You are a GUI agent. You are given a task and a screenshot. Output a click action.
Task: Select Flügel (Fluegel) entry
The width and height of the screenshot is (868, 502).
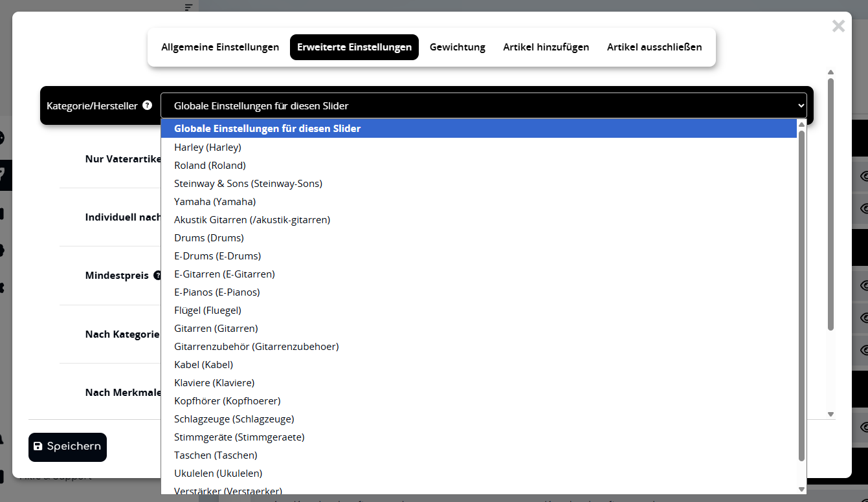coord(479,310)
